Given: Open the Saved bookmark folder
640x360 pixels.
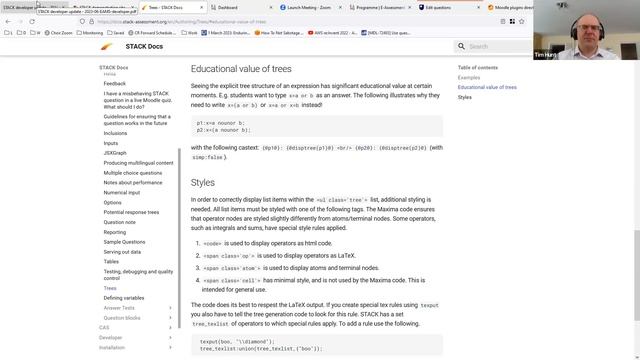Looking at the screenshot, I should [116, 33].
